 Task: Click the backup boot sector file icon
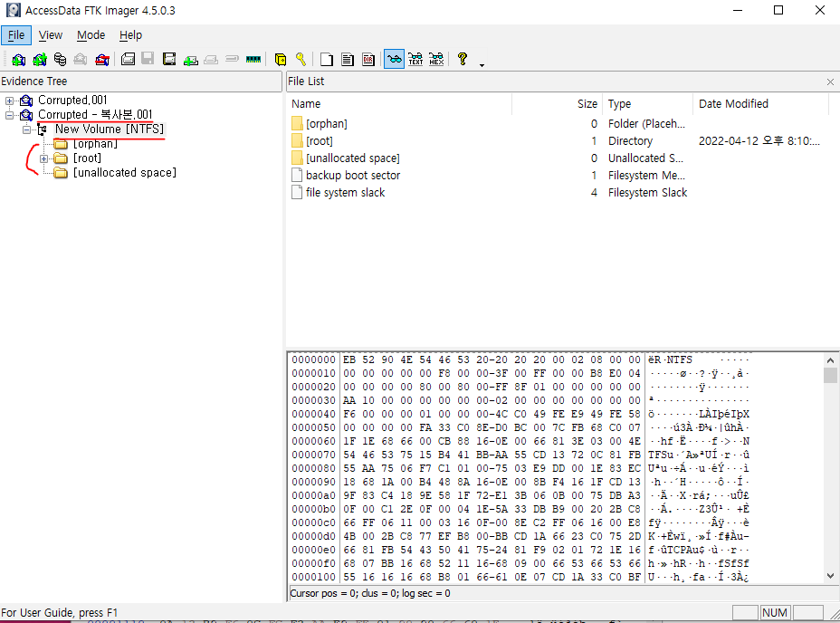[x=297, y=176]
